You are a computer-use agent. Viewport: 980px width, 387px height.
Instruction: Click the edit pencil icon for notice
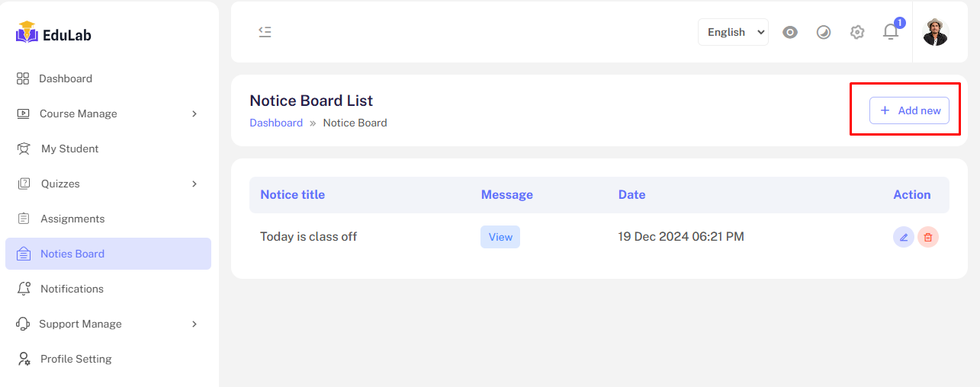pos(904,237)
